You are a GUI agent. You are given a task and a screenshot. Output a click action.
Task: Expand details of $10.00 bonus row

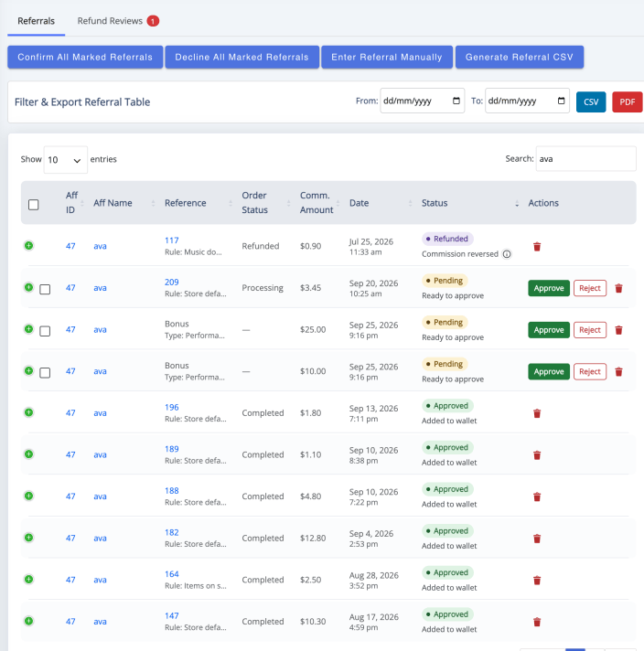[28, 370]
